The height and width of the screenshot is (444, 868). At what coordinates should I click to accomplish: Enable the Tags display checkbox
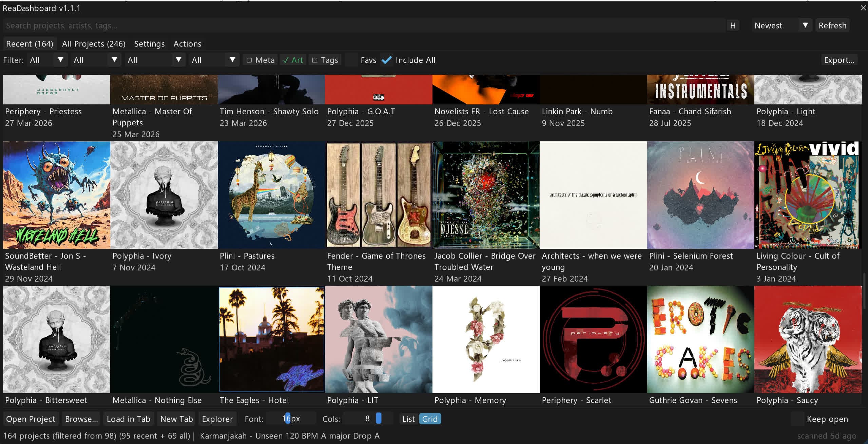click(x=325, y=60)
